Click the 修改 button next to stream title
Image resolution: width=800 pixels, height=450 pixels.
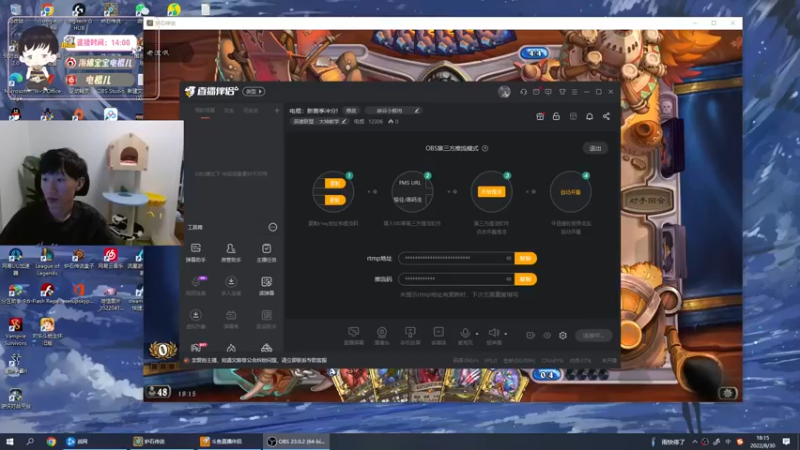click(351, 111)
